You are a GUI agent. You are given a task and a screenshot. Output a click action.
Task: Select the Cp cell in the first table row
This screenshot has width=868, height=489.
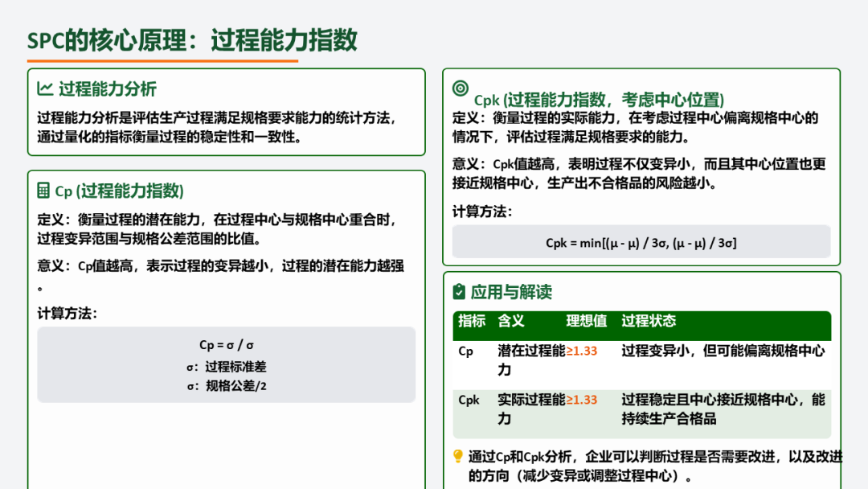pos(466,351)
